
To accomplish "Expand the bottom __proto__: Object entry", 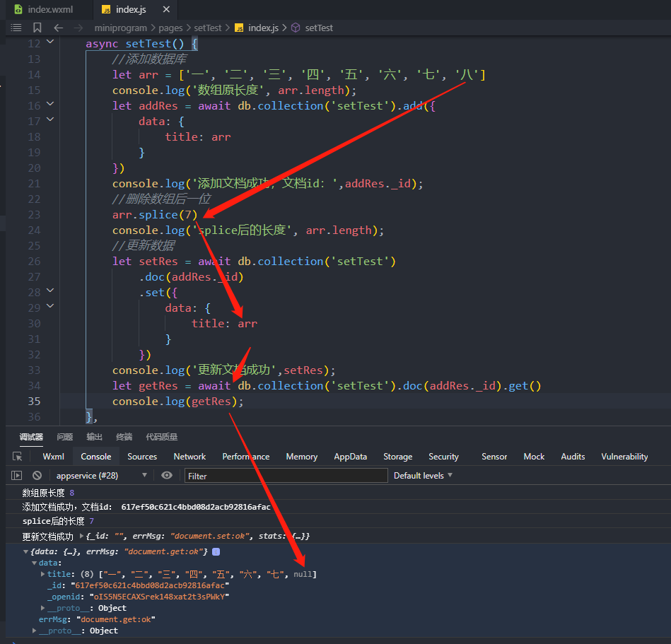I will 34,631.
